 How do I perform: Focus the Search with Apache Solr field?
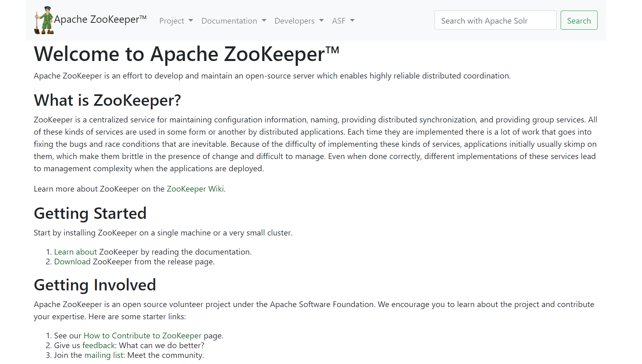click(495, 20)
